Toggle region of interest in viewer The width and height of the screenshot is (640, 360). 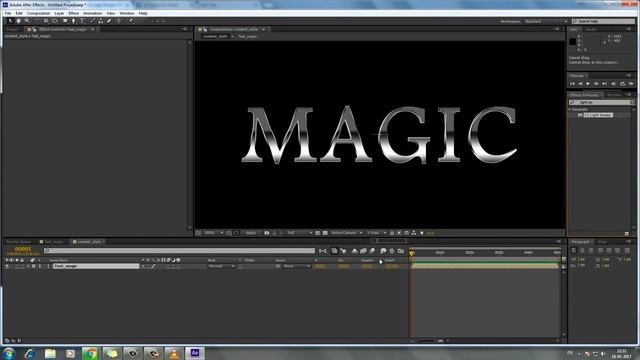click(x=318, y=233)
